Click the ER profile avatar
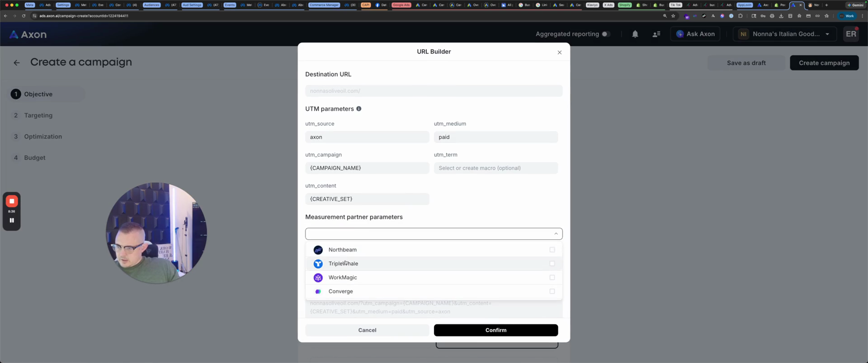 click(851, 34)
